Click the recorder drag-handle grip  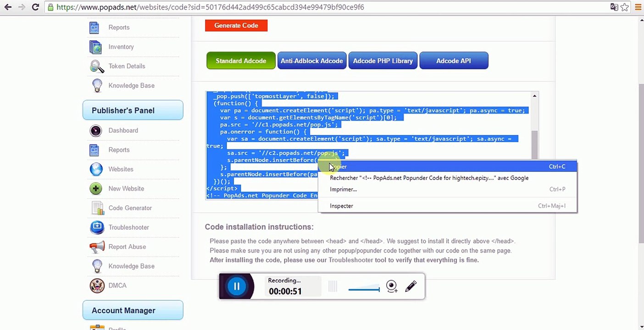[x=333, y=286]
